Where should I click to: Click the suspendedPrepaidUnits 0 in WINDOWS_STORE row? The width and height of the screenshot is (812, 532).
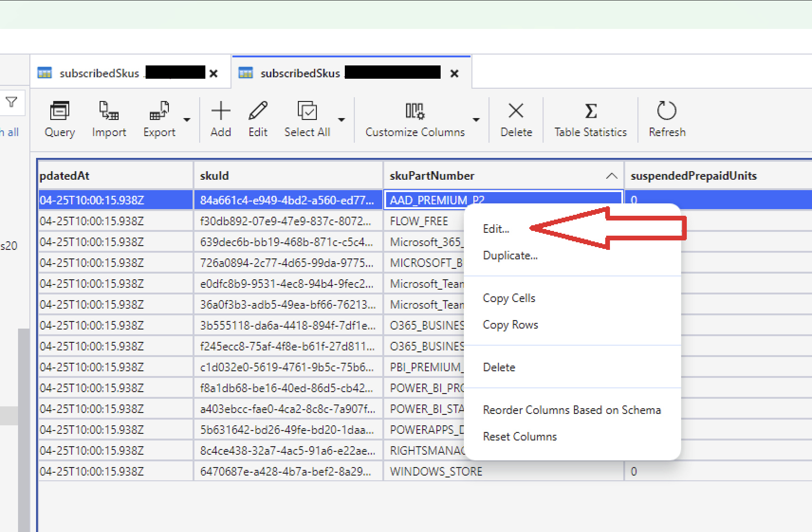[718, 471]
